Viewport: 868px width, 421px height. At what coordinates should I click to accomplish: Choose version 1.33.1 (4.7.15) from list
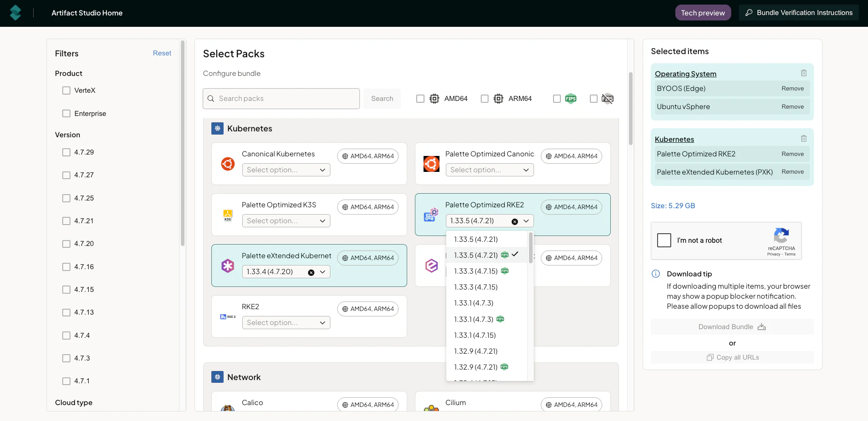pos(475,335)
